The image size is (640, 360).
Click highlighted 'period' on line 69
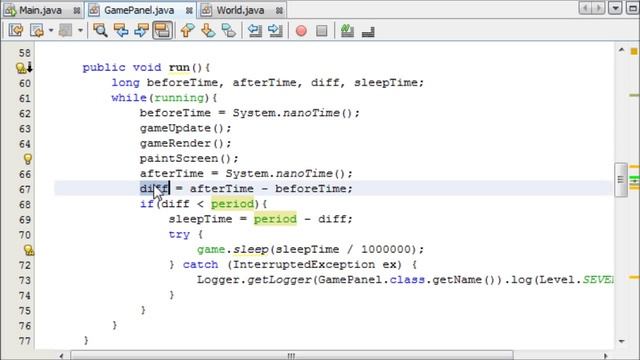pyautogui.click(x=275, y=219)
